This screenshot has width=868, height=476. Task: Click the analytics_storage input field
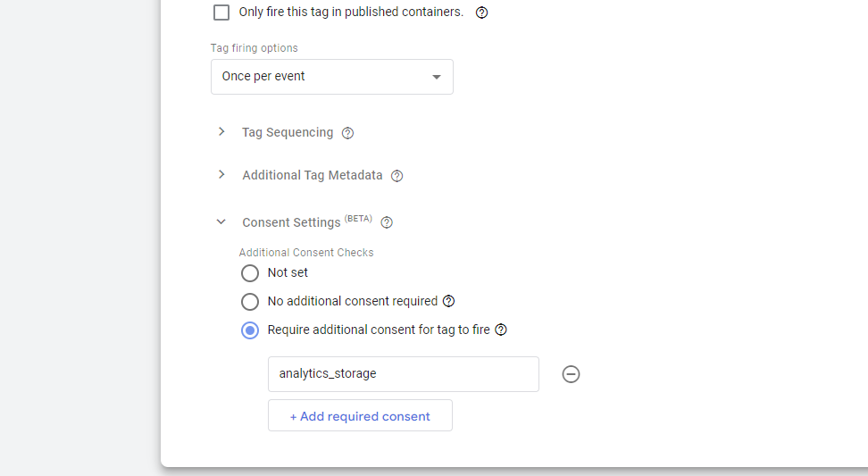tap(404, 374)
